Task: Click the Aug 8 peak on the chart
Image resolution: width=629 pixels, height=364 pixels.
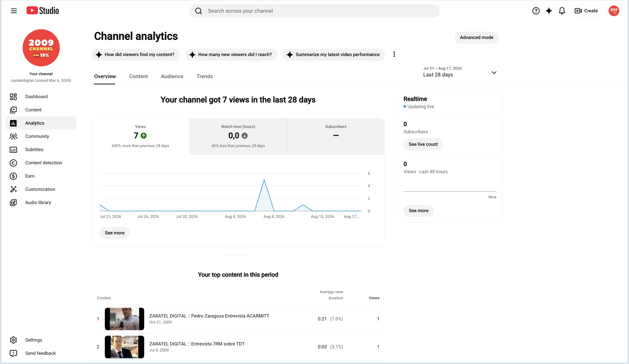Action: [x=264, y=180]
